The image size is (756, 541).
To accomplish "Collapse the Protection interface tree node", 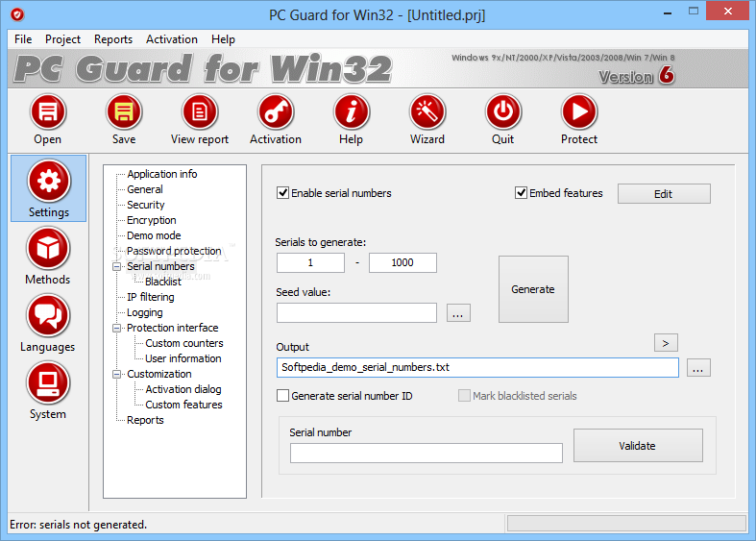I will click(x=116, y=328).
